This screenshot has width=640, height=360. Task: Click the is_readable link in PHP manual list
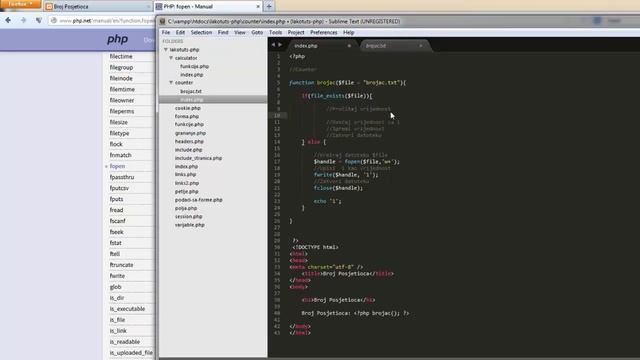125,342
